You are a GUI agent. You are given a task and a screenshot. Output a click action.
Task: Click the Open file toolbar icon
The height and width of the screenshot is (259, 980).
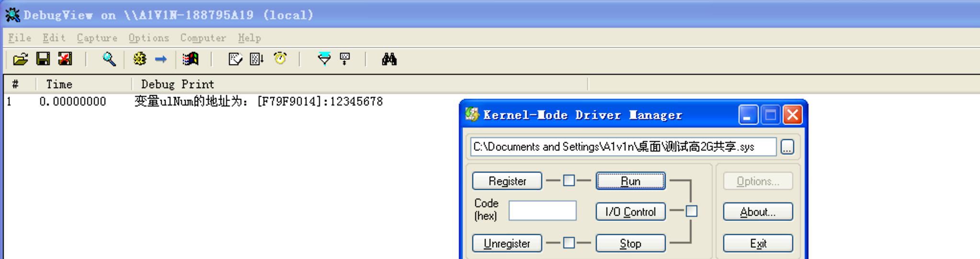pos(21,59)
